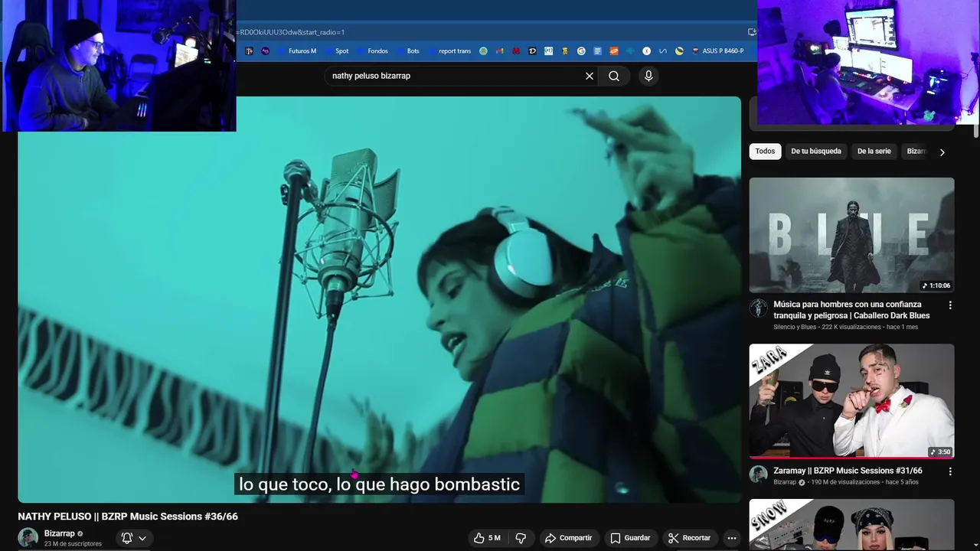Open the dark red bookmark icon after Gmail
The height and width of the screenshot is (551, 980).
516,51
